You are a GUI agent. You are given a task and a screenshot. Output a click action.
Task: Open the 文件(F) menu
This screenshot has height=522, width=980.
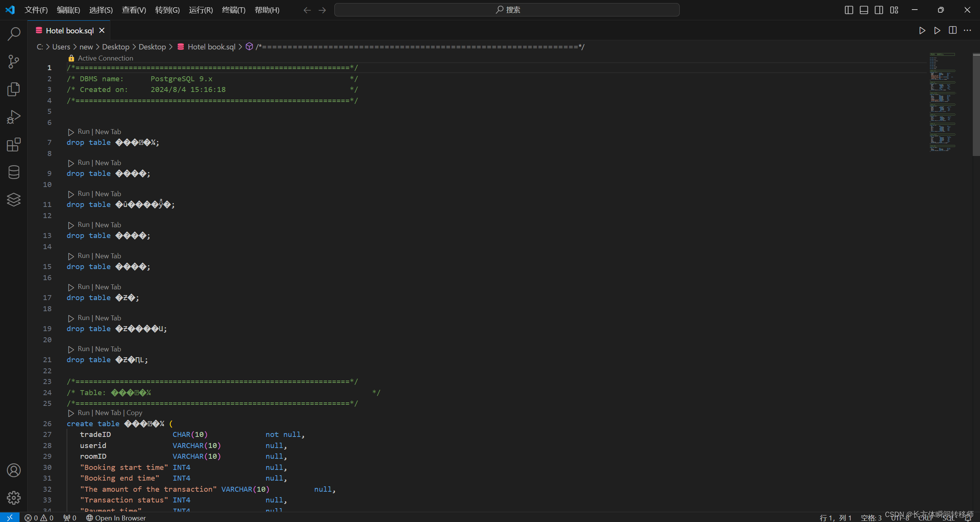pos(36,10)
